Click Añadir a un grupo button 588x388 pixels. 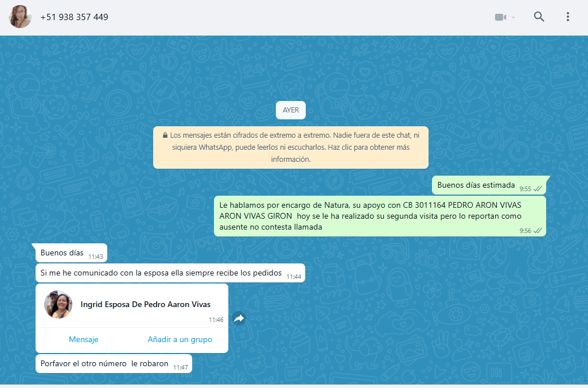[180, 339]
